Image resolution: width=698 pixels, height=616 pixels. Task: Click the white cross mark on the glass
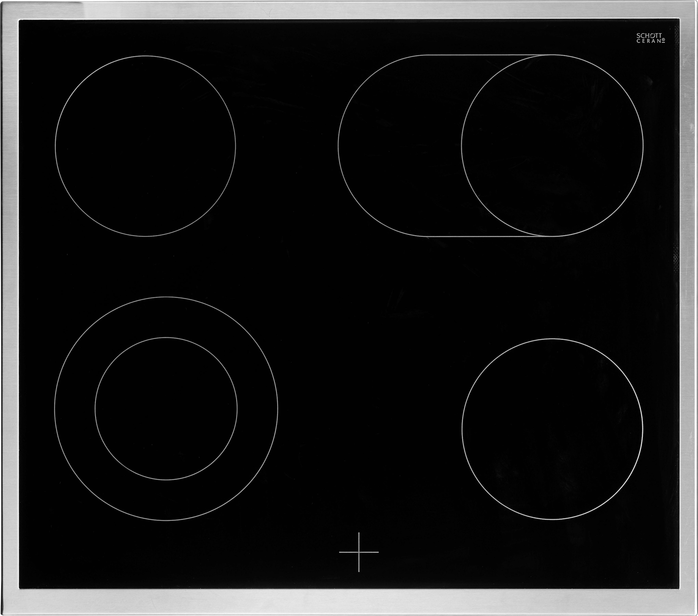click(x=359, y=552)
